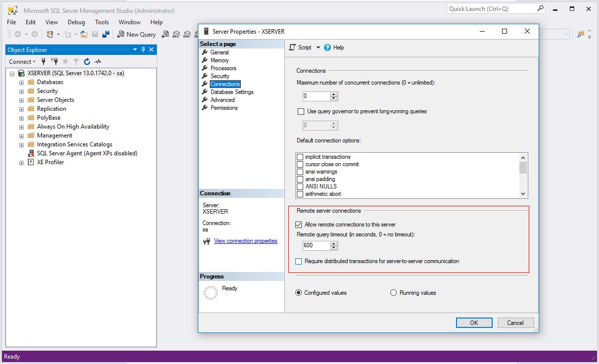Select the Advanced page
The height and width of the screenshot is (364, 599).
[223, 100]
